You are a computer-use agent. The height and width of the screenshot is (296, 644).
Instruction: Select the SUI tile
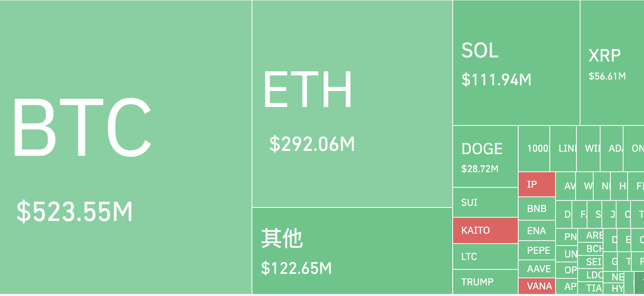pyautogui.click(x=485, y=203)
